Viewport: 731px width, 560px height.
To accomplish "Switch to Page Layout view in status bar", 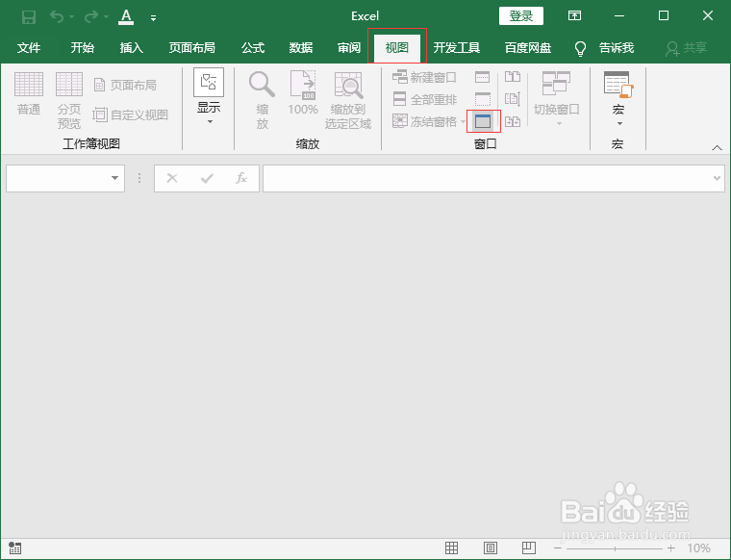I will [x=490, y=547].
